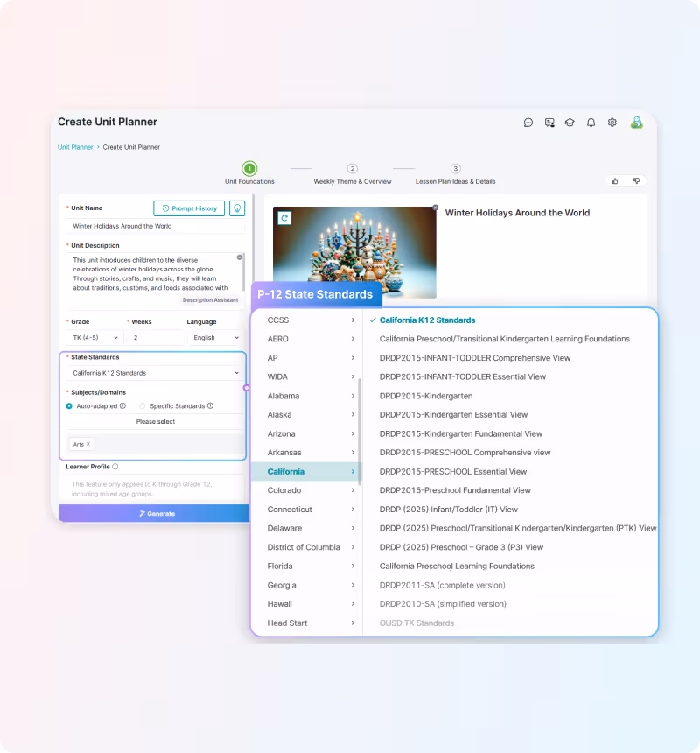Viewport: 700px width, 753px height.
Task: Open the Grade dropdown showing TK (4-5)
Action: 95,338
